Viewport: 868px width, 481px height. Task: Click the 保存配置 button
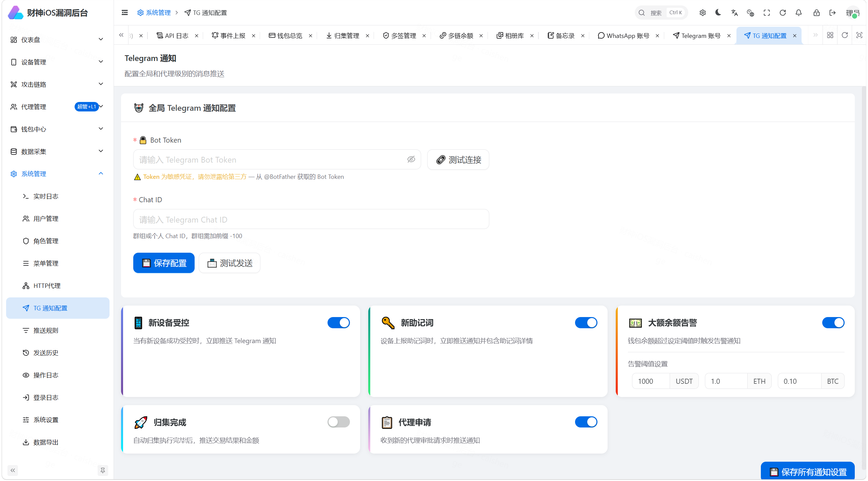coord(164,263)
